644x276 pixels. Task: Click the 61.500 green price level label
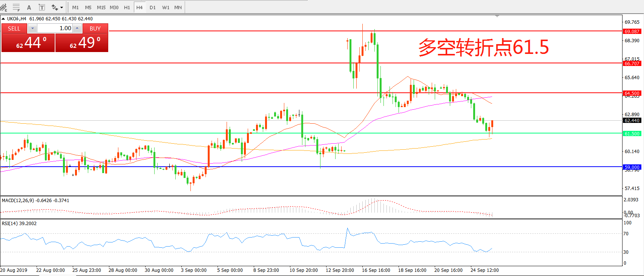pyautogui.click(x=632, y=133)
